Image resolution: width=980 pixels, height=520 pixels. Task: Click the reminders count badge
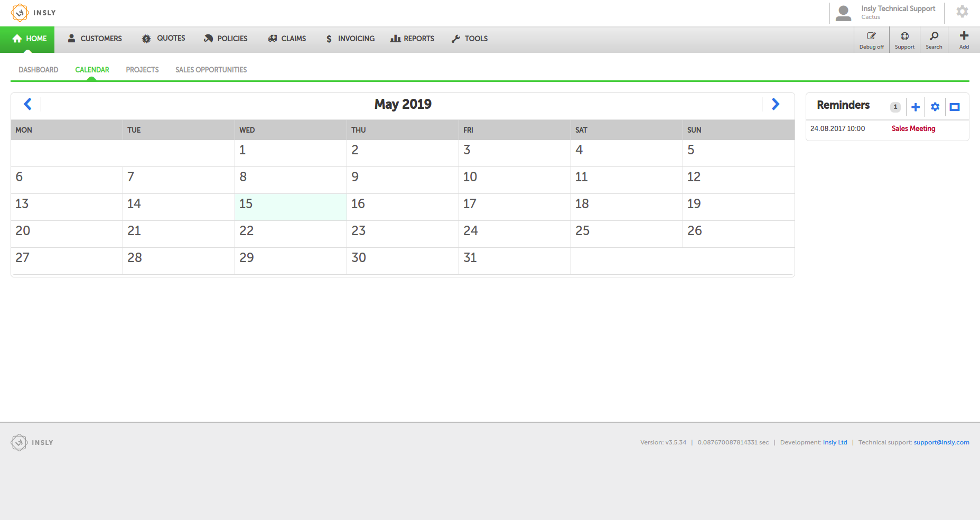pos(895,107)
